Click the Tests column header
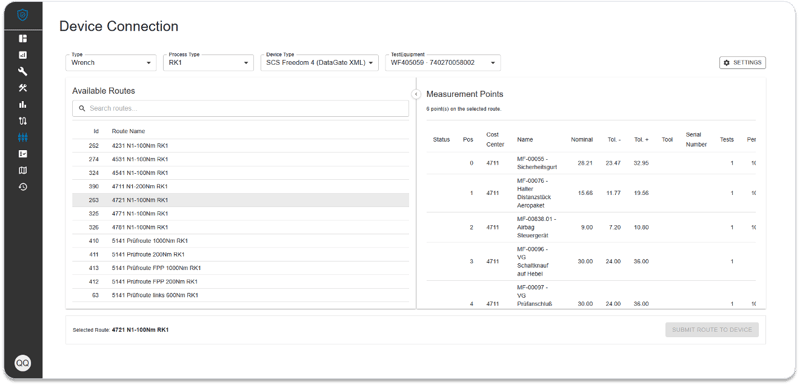This screenshot has height=385, width=800. pyautogui.click(x=727, y=140)
